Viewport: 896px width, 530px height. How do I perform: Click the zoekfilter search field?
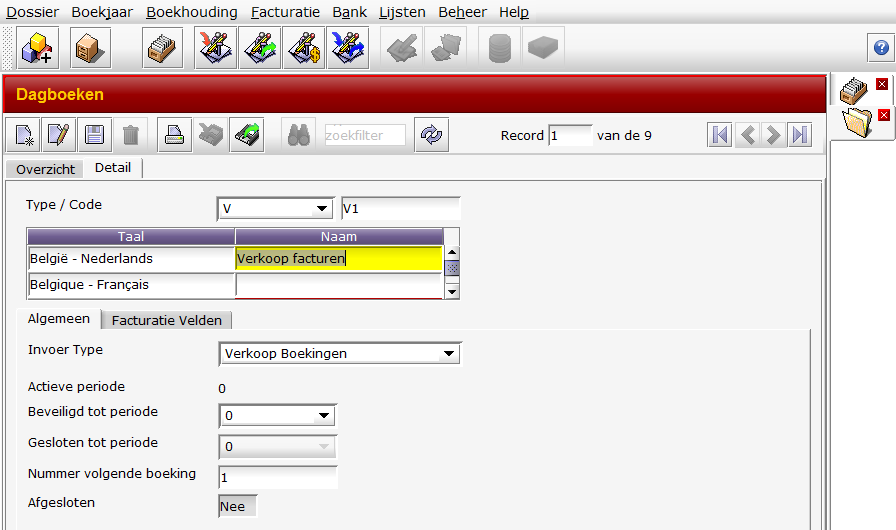tap(365, 135)
